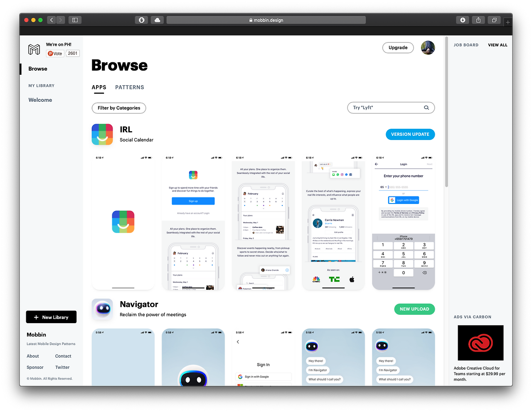
Task: Click the cloud icon in Safari toolbar
Action: [157, 20]
